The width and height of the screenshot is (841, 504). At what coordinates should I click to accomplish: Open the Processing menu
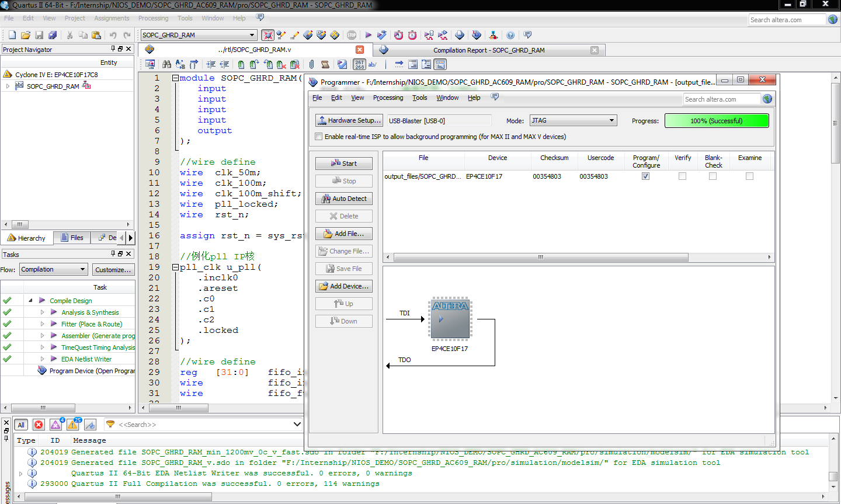[x=153, y=18]
